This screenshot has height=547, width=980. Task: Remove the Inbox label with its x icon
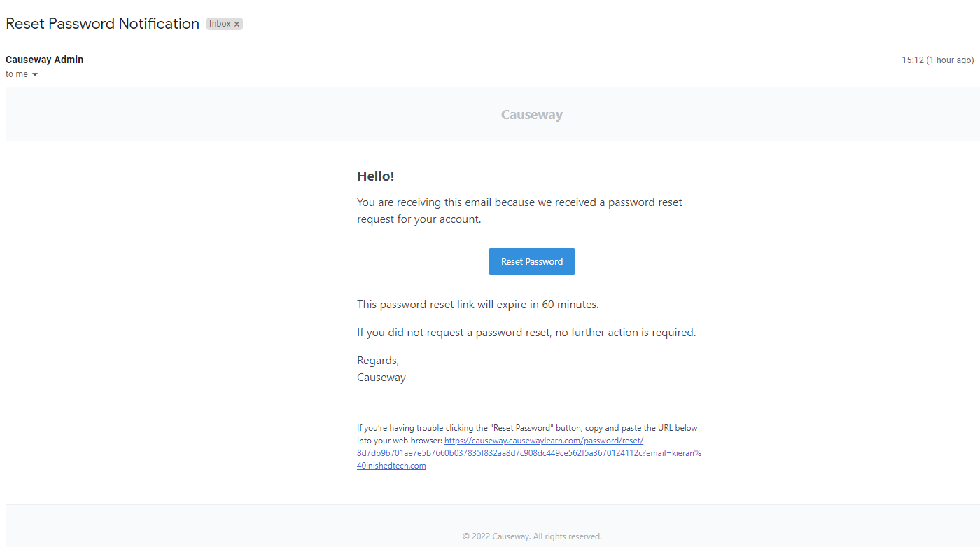(237, 24)
